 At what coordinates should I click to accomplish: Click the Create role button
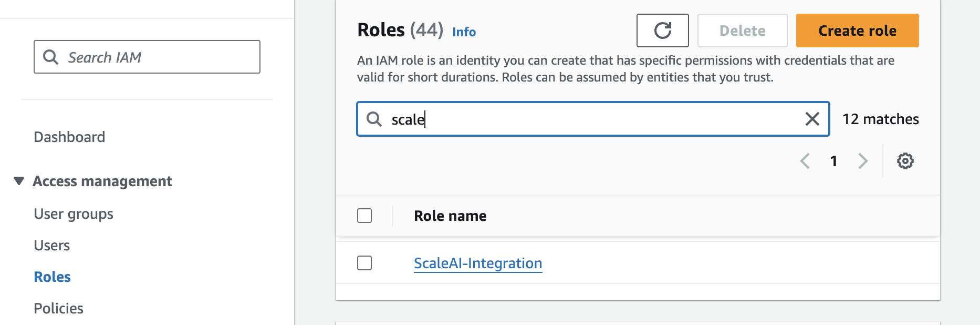coord(857,31)
